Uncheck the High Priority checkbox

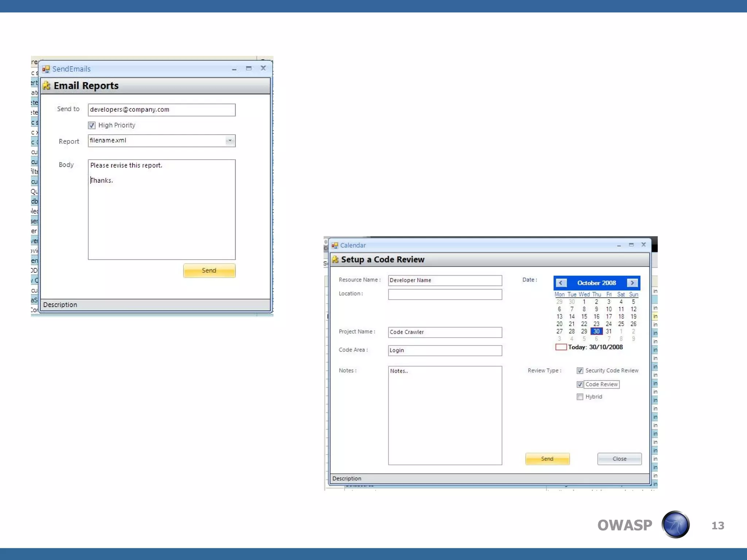92,125
